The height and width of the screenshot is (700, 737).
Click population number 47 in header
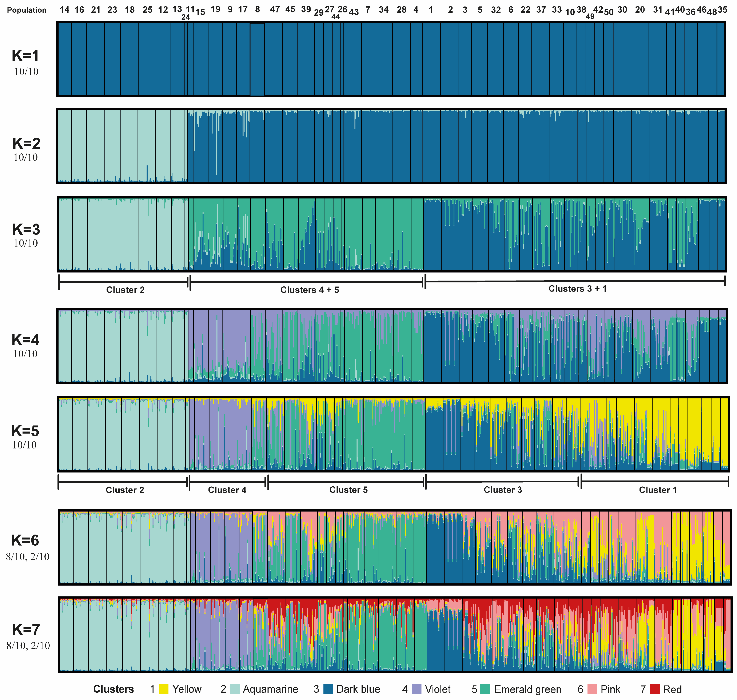275,9
